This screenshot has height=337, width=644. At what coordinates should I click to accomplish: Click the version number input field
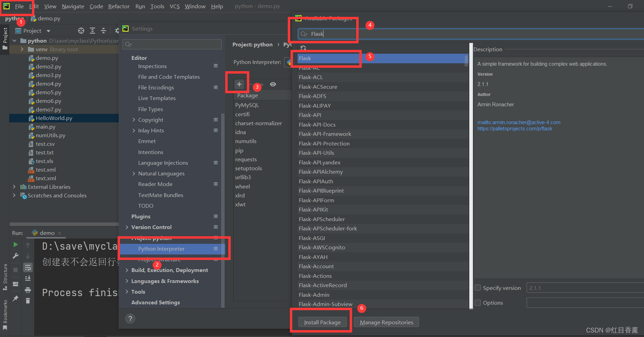coord(585,288)
